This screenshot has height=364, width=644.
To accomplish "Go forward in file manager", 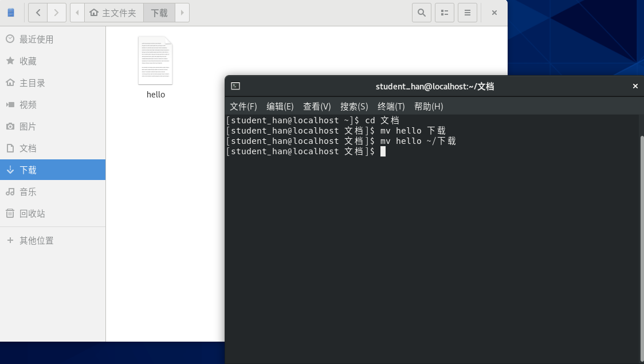I will (x=57, y=13).
